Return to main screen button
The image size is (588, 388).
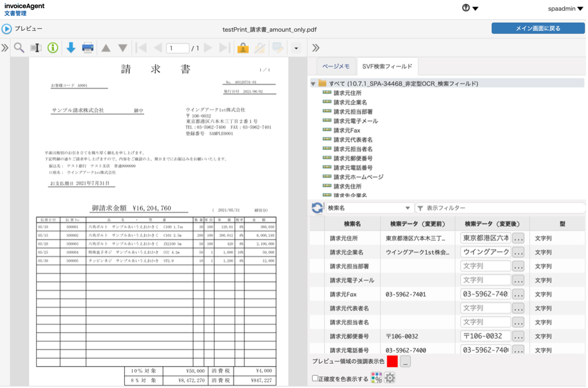tap(538, 28)
